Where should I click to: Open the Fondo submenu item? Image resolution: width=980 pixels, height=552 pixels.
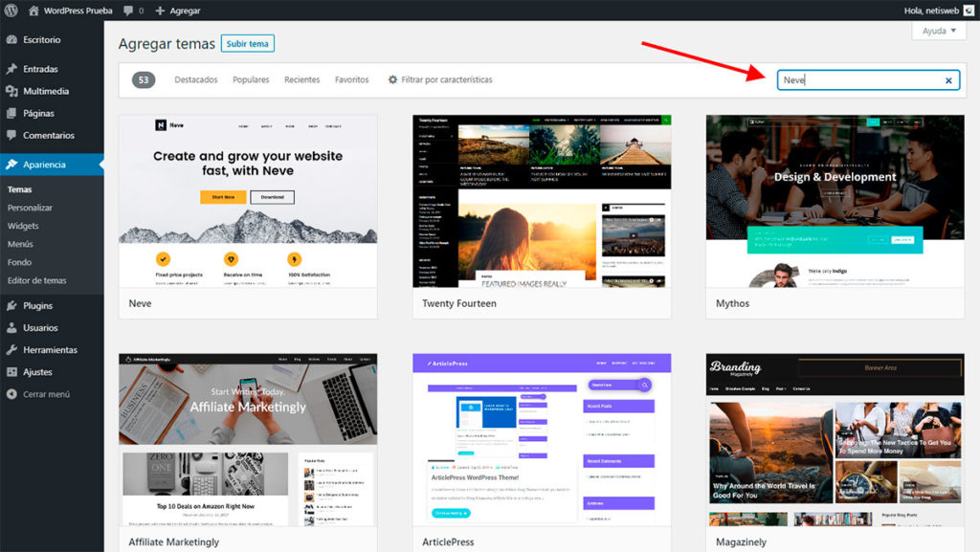(19, 262)
